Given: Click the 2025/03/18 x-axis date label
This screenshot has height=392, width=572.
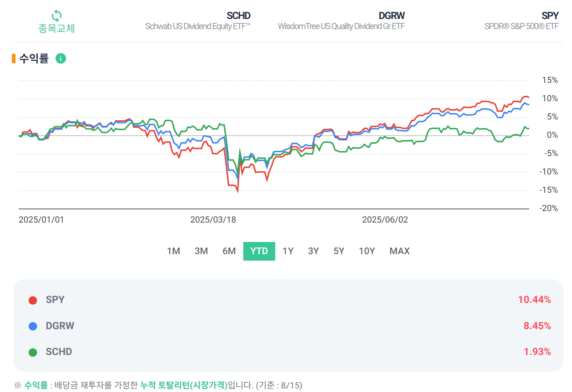Looking at the screenshot, I should [213, 220].
